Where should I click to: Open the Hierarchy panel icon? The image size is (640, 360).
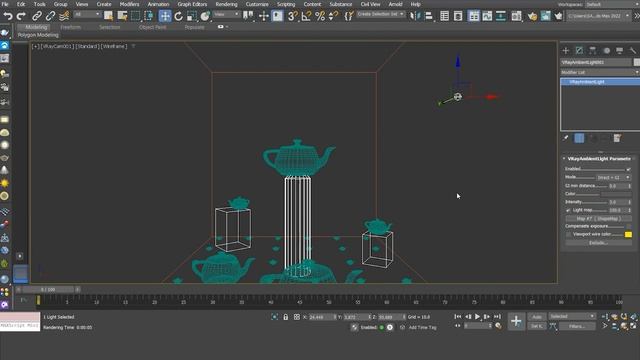point(593,51)
